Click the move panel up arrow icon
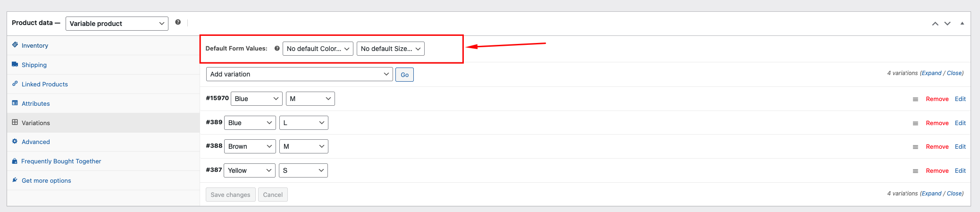Screen dimensions: 980x212 [x=935, y=24]
